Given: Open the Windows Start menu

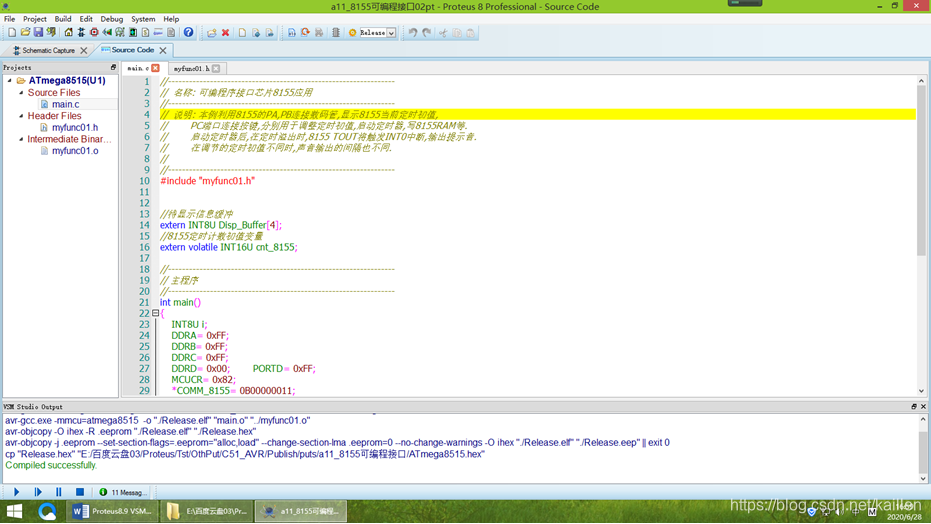Looking at the screenshot, I should [14, 511].
